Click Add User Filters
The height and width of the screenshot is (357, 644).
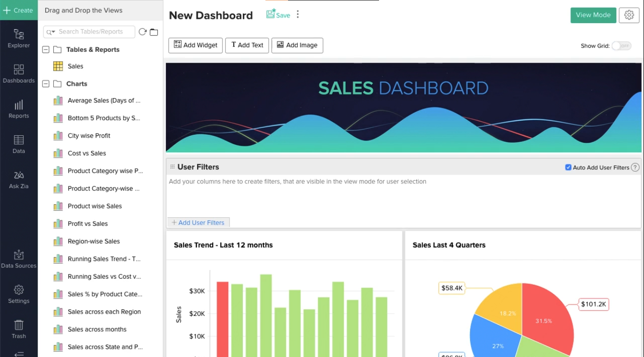198,222
